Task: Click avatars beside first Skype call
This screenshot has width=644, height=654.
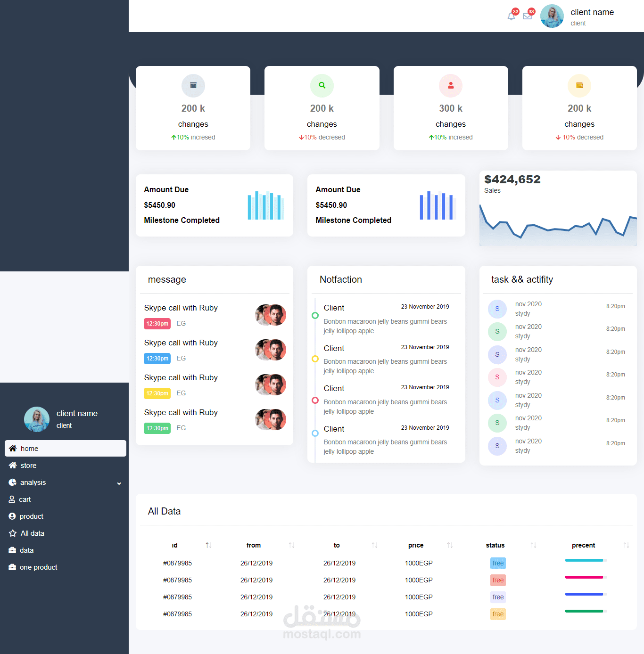Action: click(271, 315)
